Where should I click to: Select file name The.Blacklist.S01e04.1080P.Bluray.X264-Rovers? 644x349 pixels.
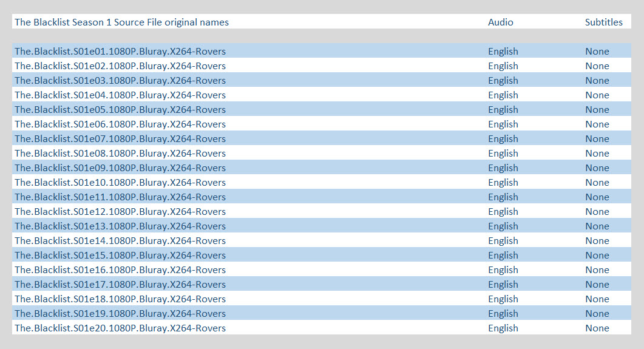pyautogui.click(x=120, y=95)
